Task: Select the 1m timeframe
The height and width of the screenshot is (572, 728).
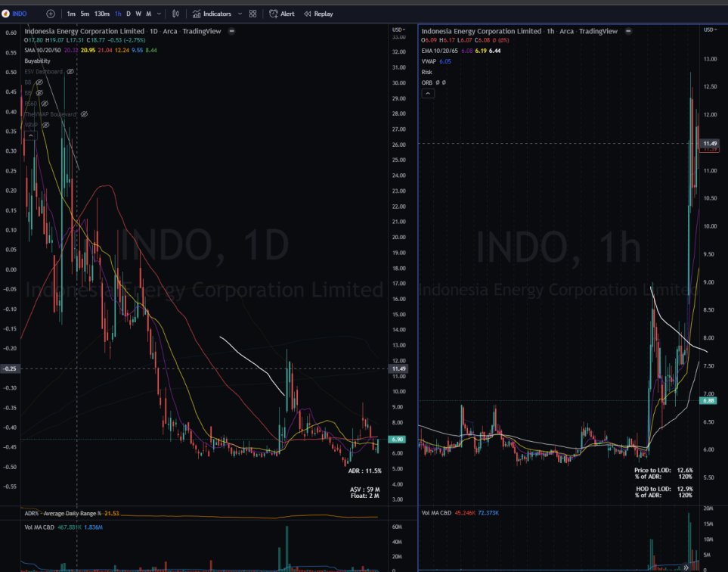Action: pyautogui.click(x=71, y=14)
